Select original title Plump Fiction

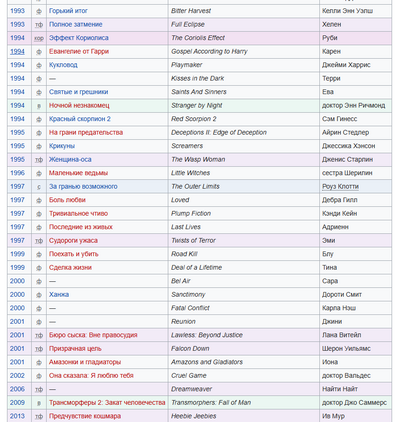click(x=191, y=213)
